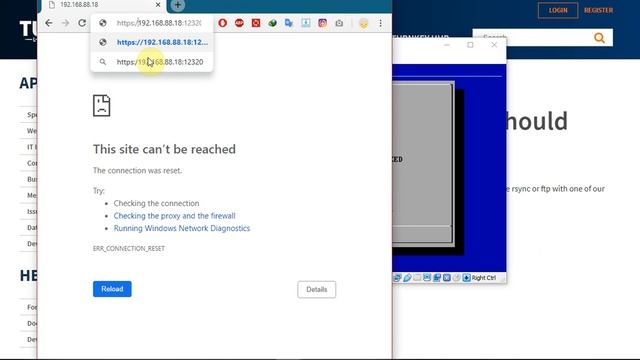Viewport: 640px width, 360px height.
Task: Click the light blue download extension icon
Action: 306,23
